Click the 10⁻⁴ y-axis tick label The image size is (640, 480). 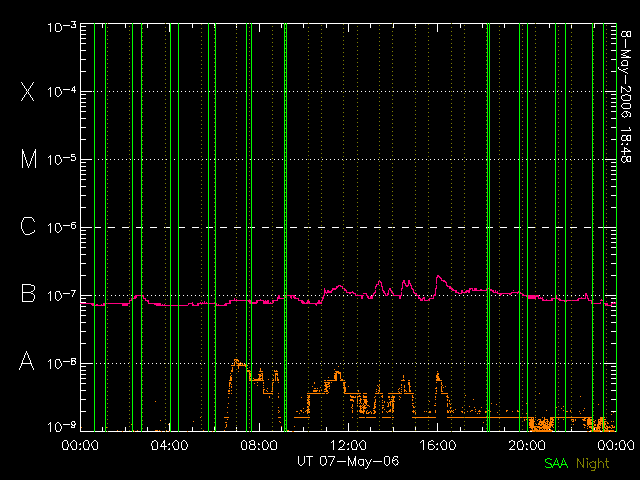point(62,91)
